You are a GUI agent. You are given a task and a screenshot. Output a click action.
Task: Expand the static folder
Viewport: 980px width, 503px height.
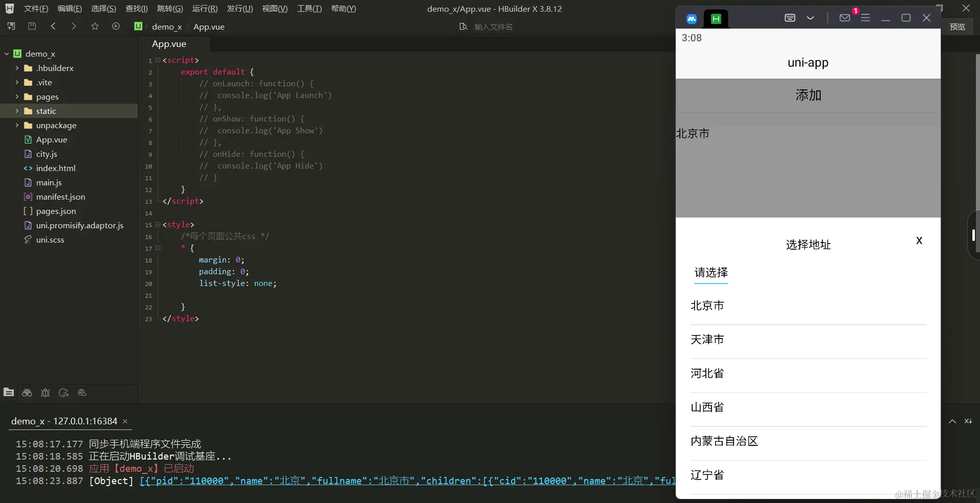tap(17, 111)
